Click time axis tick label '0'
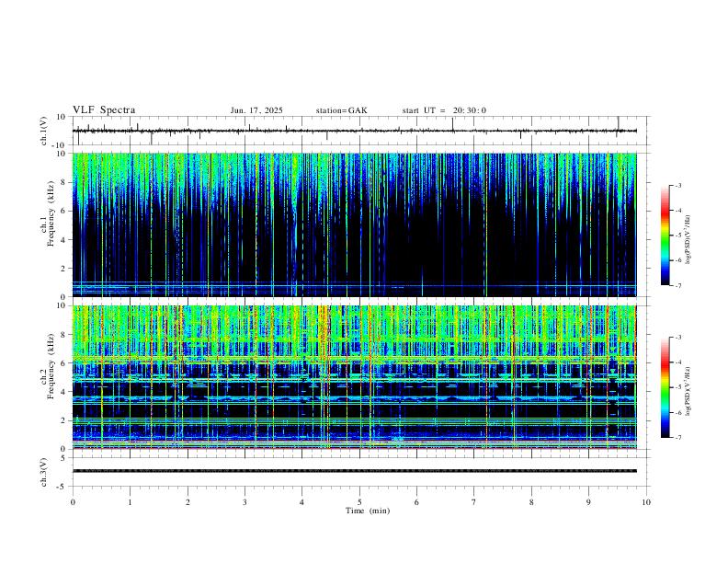This screenshot has height=563, width=728. click(73, 502)
